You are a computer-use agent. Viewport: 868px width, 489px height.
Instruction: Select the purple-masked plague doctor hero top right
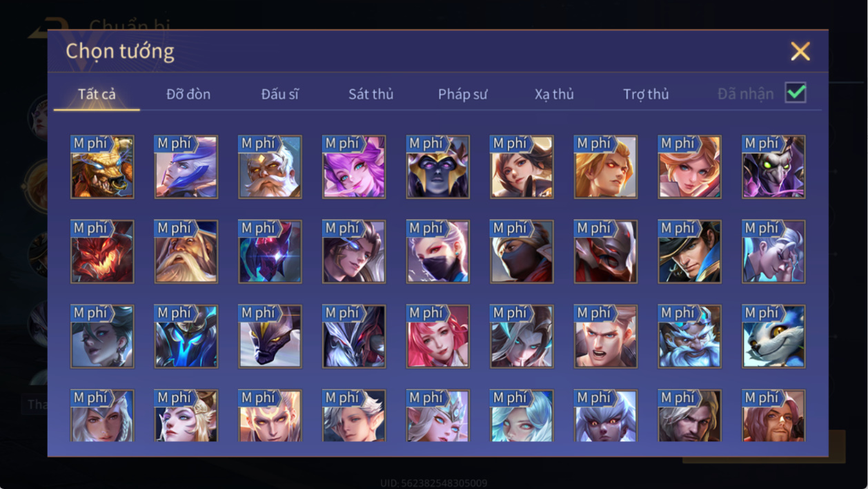[773, 166]
